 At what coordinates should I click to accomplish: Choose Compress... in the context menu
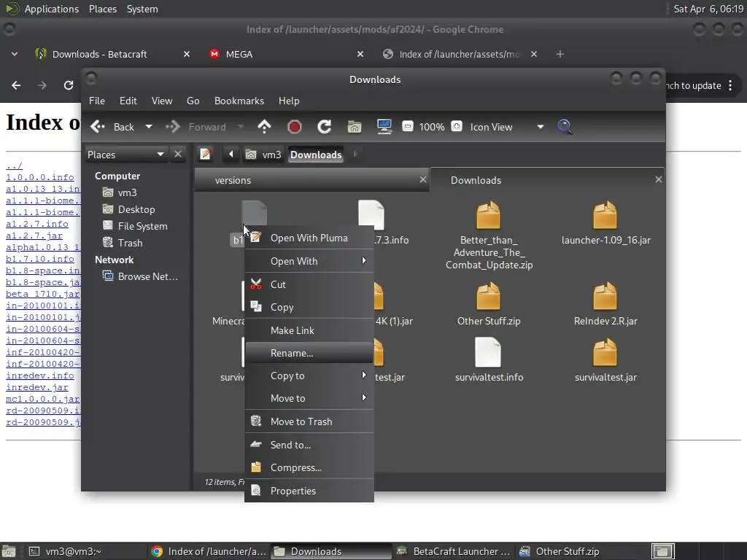(x=309, y=467)
